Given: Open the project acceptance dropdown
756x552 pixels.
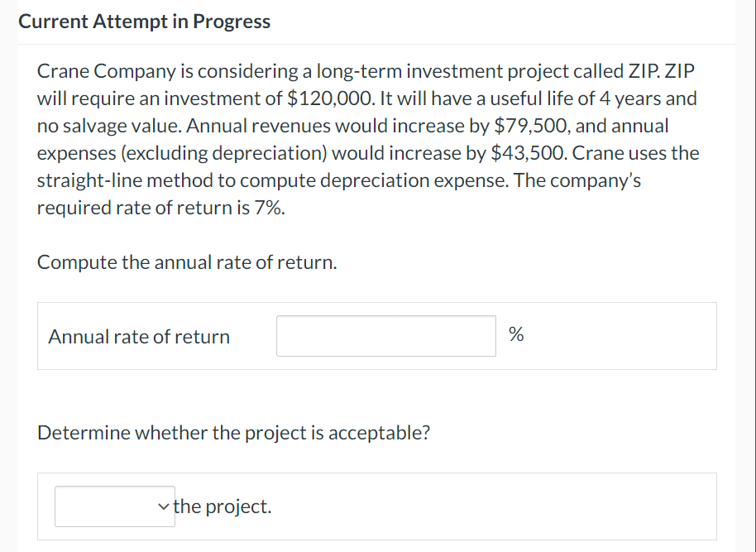Looking at the screenshot, I should coord(115,506).
